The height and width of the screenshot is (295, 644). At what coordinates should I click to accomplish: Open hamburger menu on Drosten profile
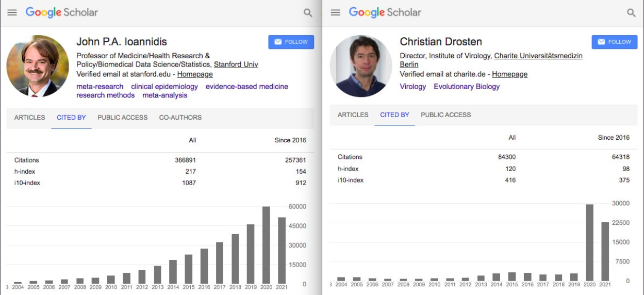pos(335,12)
